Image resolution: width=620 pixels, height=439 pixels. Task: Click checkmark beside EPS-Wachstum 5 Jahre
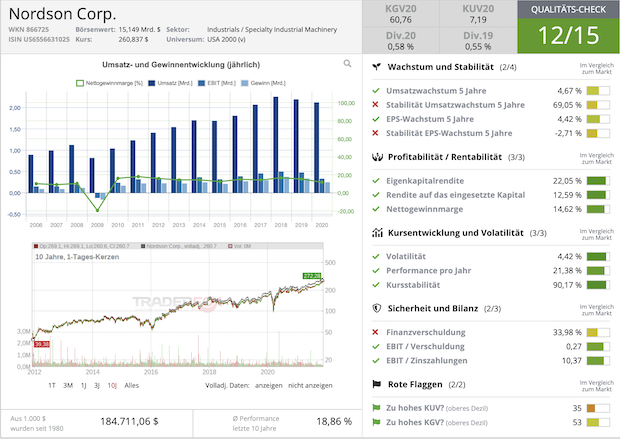376,119
